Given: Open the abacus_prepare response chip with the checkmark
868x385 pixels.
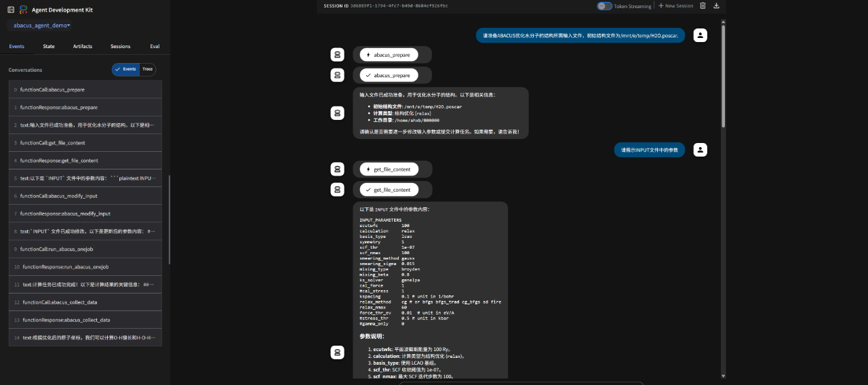Looking at the screenshot, I should click(x=389, y=75).
